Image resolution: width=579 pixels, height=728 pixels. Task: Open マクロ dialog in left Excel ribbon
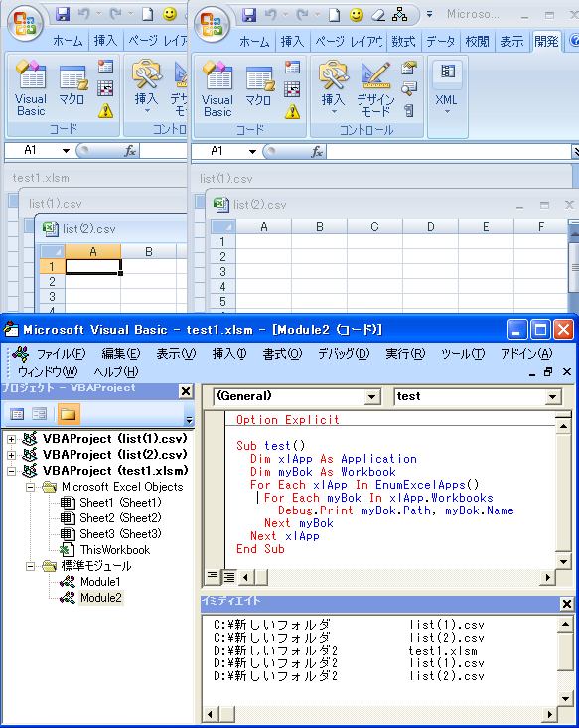coord(72,87)
